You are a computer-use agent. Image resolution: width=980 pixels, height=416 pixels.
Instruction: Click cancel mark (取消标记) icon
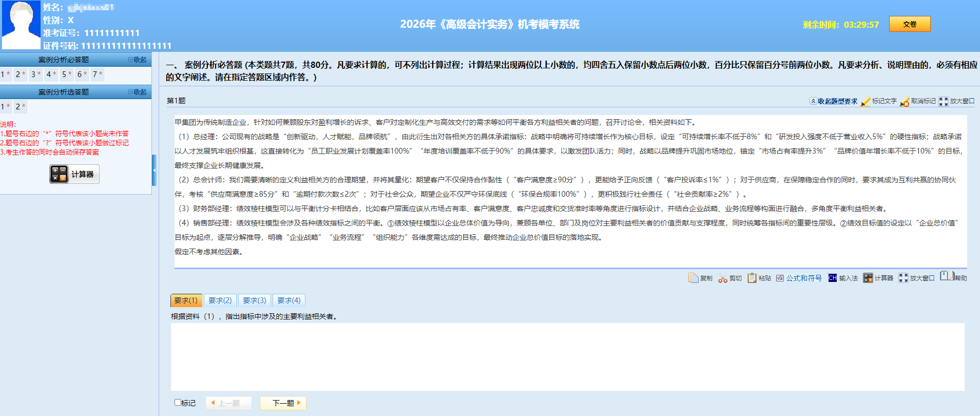(905, 101)
